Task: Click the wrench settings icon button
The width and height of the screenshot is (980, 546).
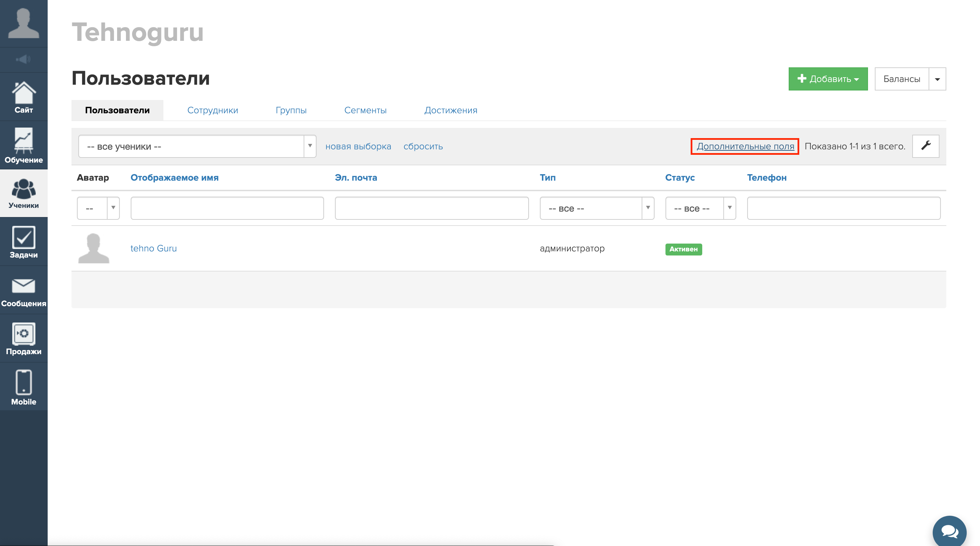Action: 926,146
